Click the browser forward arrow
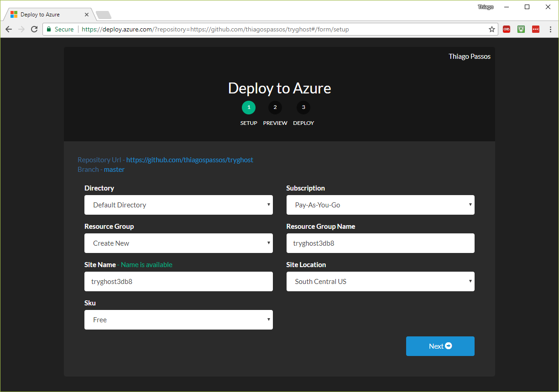Image resolution: width=559 pixels, height=392 pixels. (21, 29)
